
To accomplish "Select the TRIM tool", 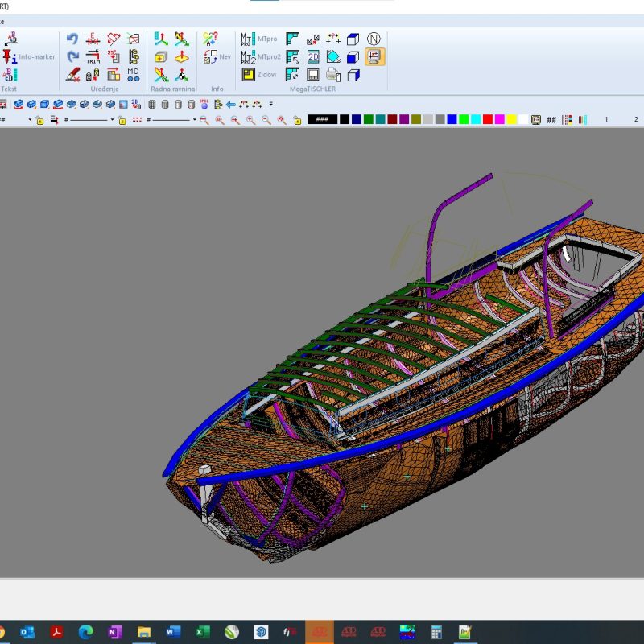I will pyautogui.click(x=93, y=56).
